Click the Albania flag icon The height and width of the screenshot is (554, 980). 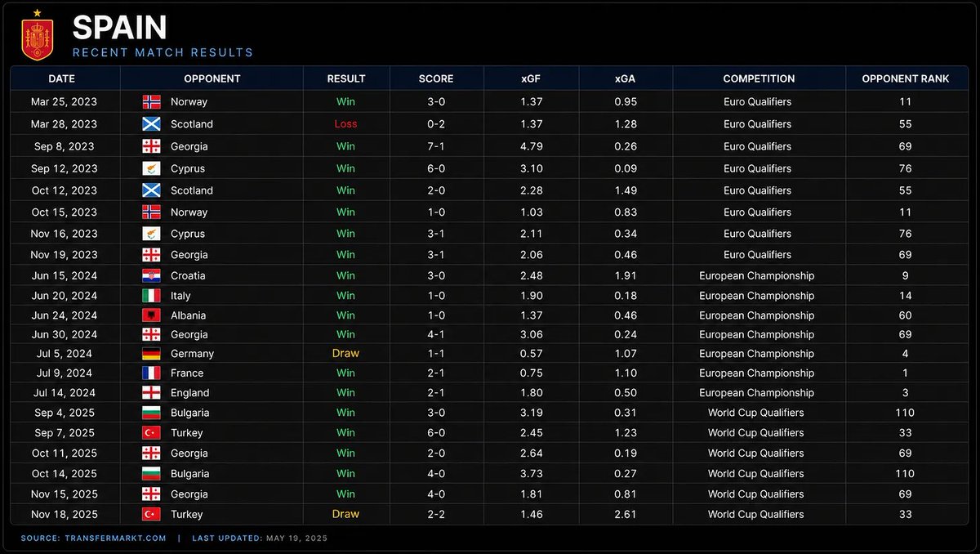(152, 315)
